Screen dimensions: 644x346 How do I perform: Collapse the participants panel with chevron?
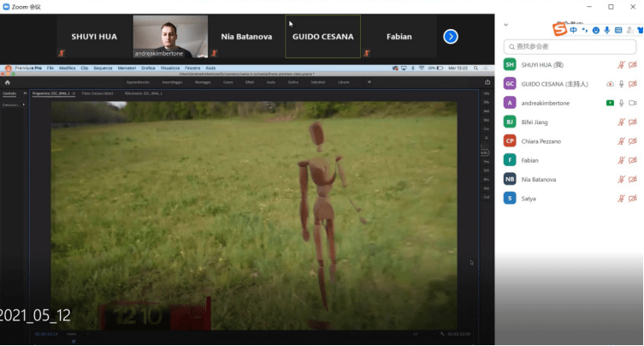(x=505, y=25)
